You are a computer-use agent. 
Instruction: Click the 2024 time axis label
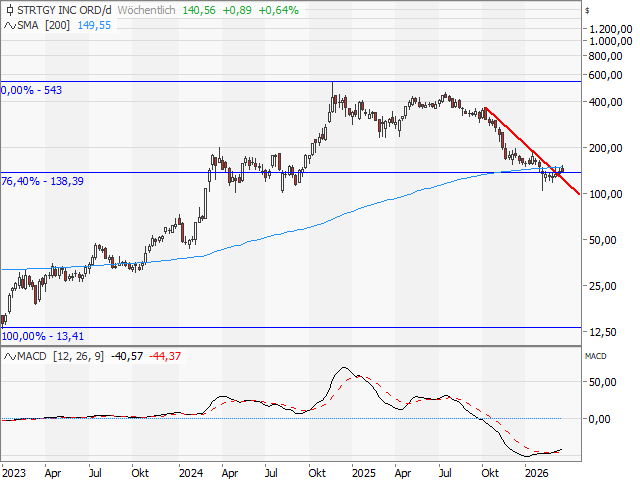click(191, 473)
